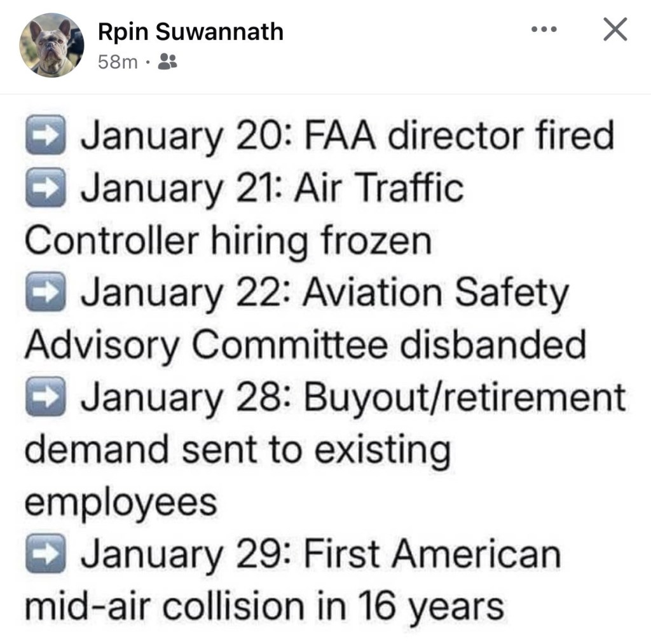Click the arrow emoji before January 21
Viewport: 651px width, 644px height.
45,188
